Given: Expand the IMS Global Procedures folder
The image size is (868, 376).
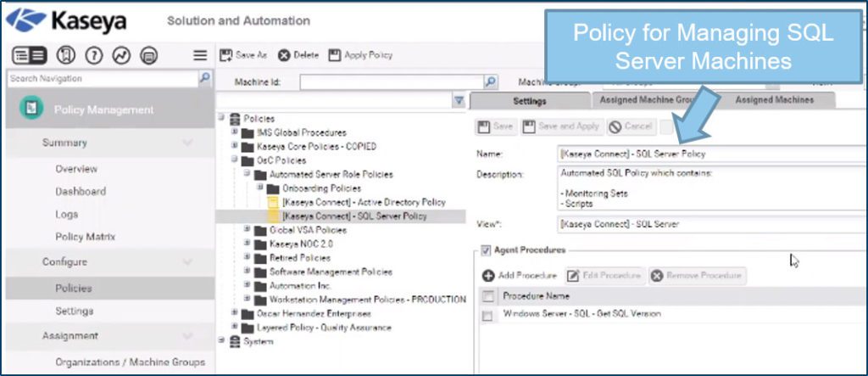Looking at the screenshot, I should pos(235,132).
